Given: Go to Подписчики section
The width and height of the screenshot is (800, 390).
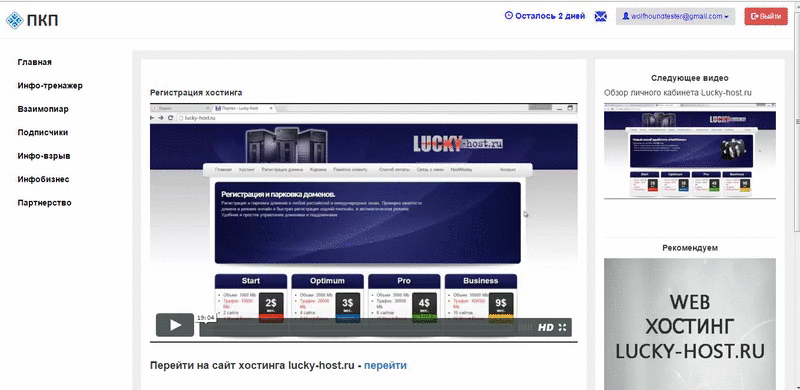Looking at the screenshot, I should point(43,133).
